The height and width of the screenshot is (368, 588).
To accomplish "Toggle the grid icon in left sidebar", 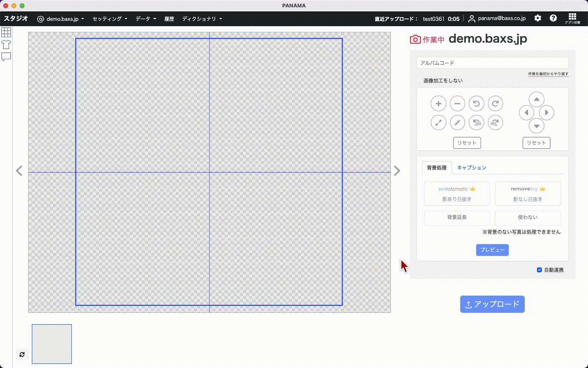I will click(x=6, y=32).
